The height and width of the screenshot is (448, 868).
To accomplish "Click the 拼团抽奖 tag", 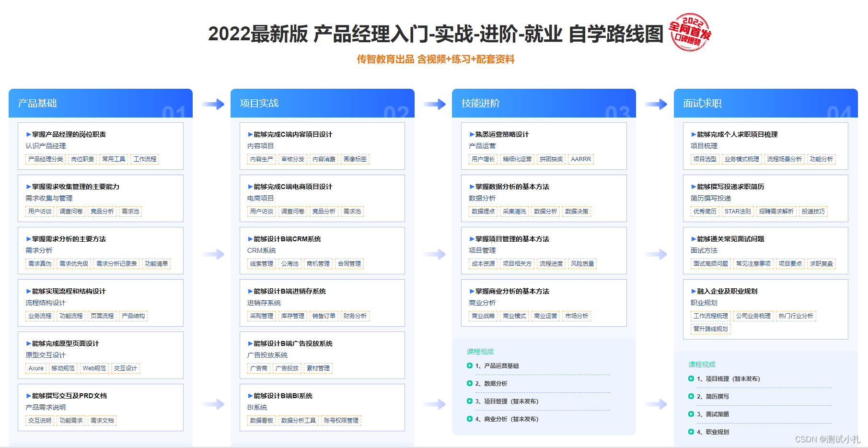I will pyautogui.click(x=551, y=159).
